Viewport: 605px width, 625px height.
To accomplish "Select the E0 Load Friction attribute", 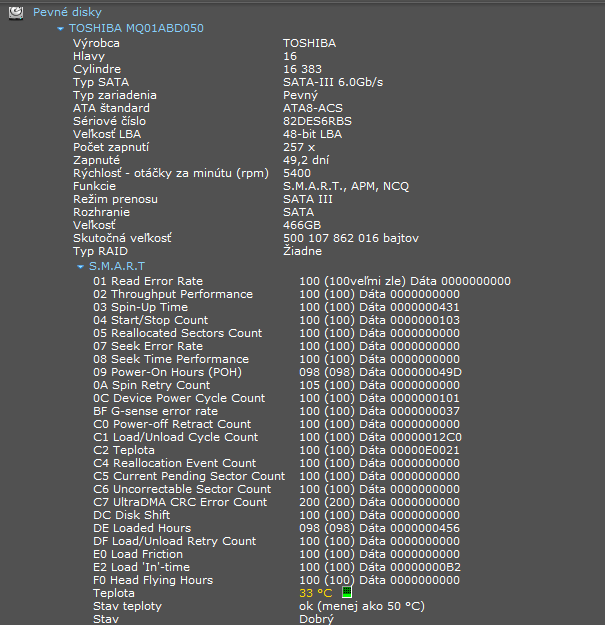I will click(x=138, y=554).
